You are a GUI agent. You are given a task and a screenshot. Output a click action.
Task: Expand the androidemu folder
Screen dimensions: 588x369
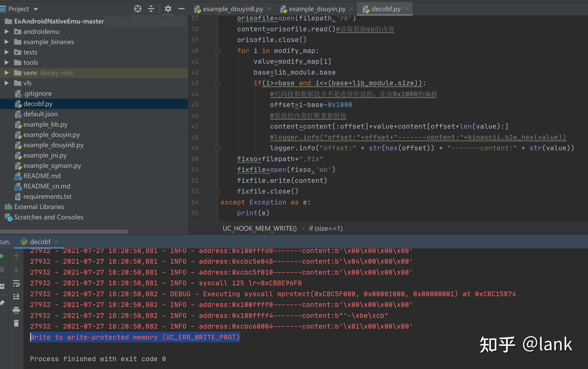pos(7,32)
